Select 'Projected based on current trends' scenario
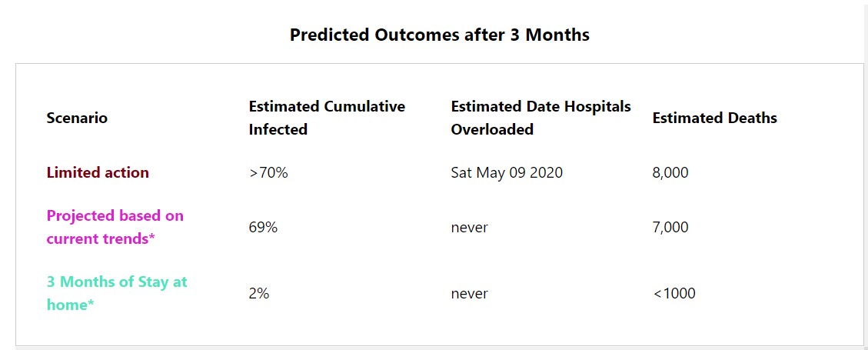The height and width of the screenshot is (350, 868). 115,227
